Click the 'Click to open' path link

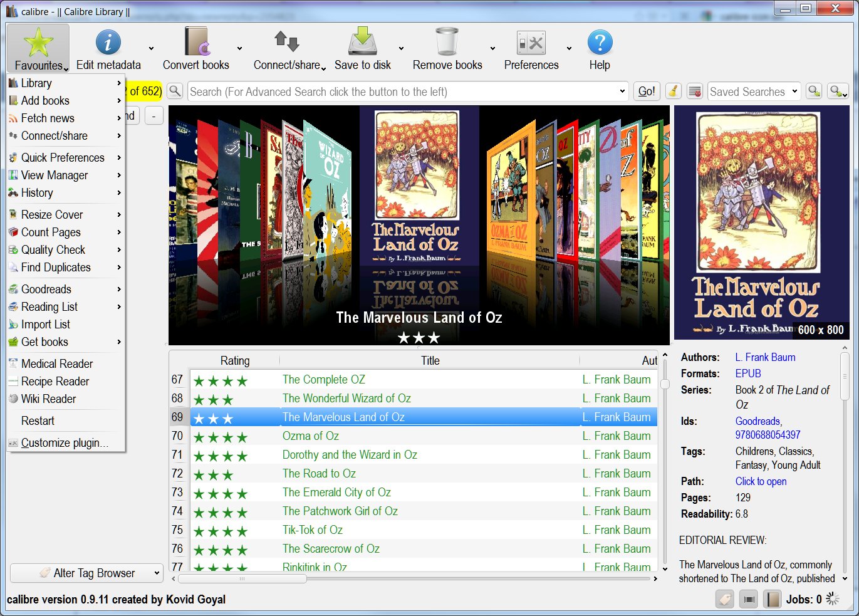[x=761, y=481]
